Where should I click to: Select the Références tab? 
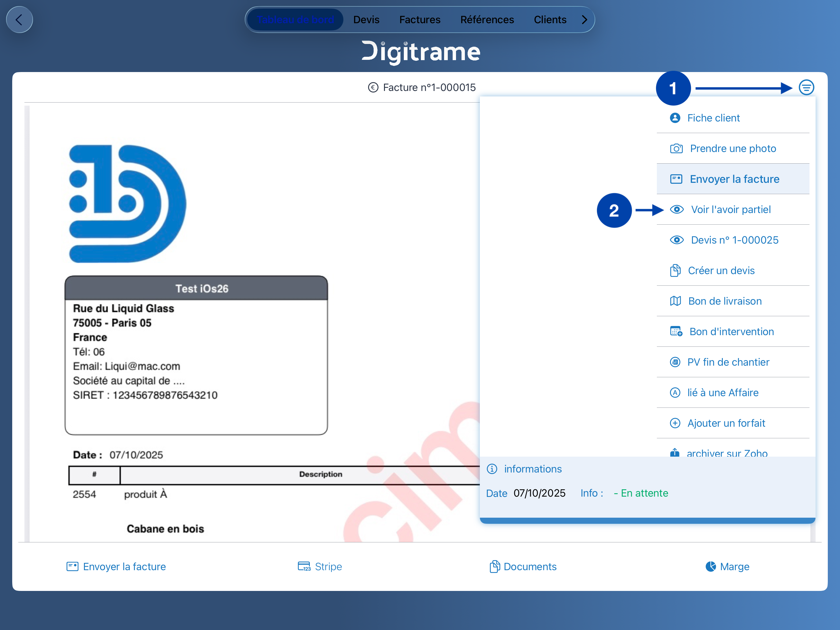point(487,20)
